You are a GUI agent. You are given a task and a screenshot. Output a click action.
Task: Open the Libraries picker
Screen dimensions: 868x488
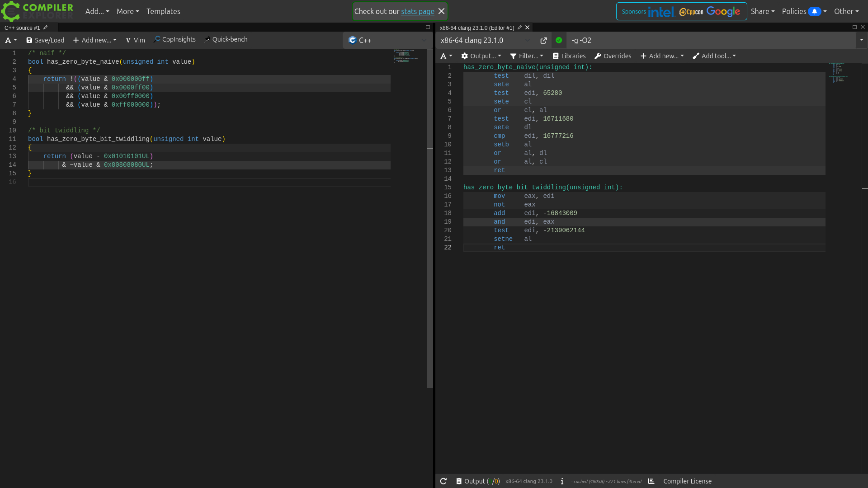click(x=569, y=56)
